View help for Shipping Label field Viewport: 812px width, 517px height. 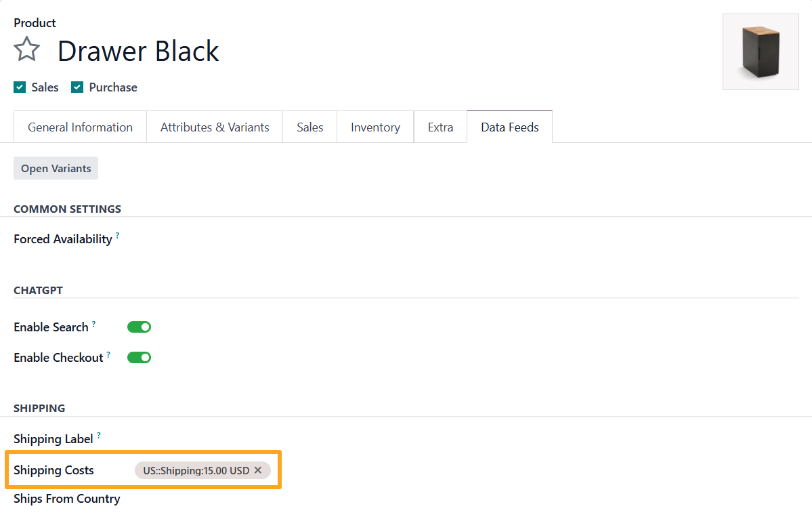pos(100,434)
